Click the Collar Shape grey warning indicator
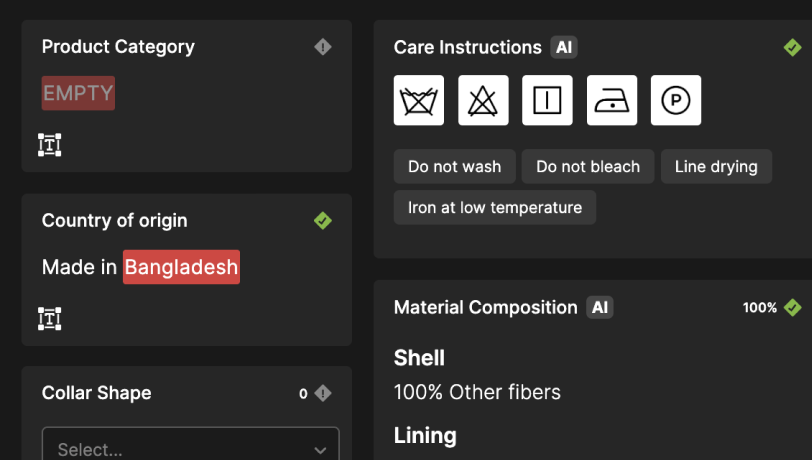This screenshot has height=460, width=812. [x=323, y=393]
